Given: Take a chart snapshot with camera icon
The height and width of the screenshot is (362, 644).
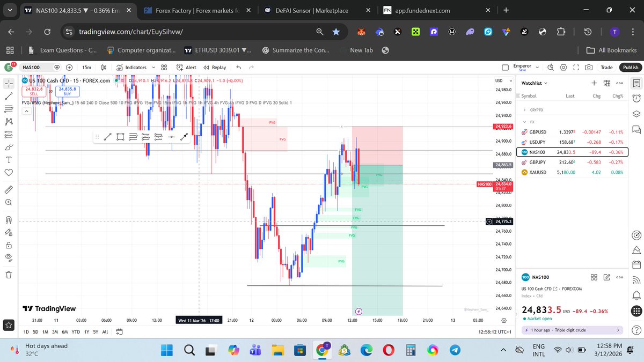Looking at the screenshot, I should tap(589, 68).
